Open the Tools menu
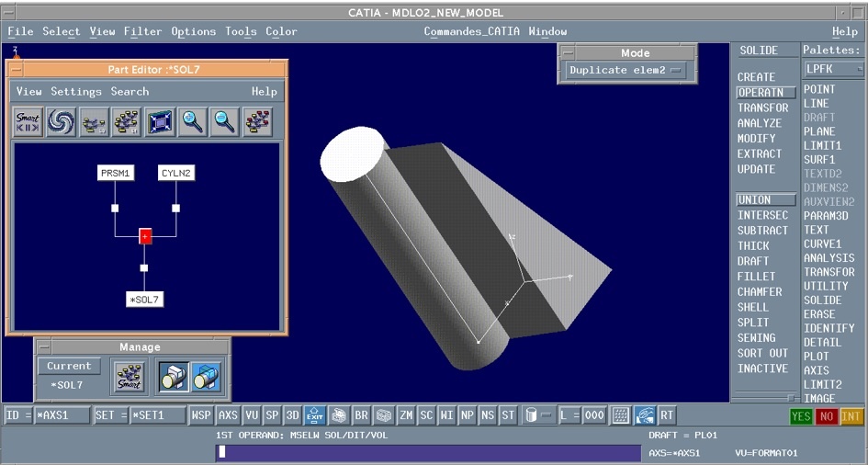Screen dimensions: 868x465 [x=241, y=31]
